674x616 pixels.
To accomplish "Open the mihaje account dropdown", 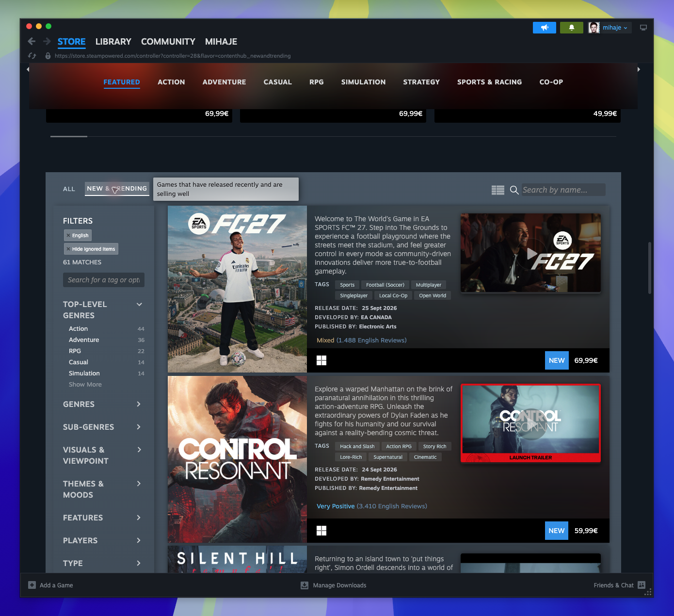I will click(x=615, y=28).
